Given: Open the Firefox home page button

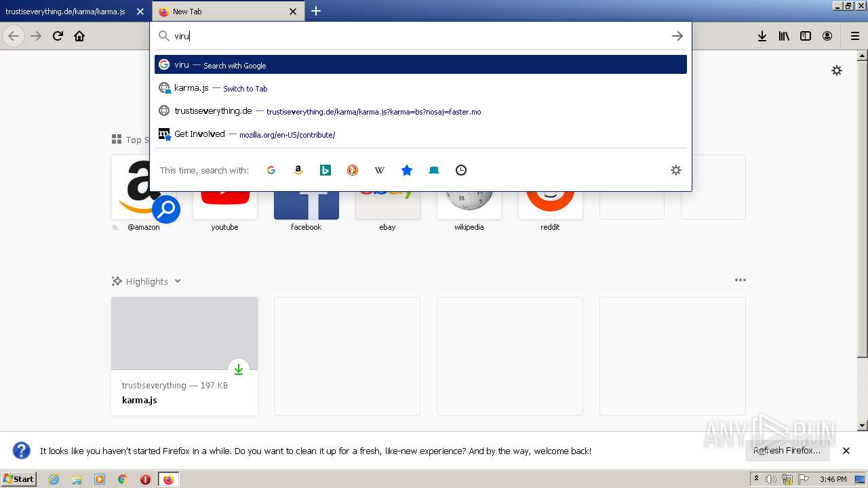Looking at the screenshot, I should click(x=79, y=36).
